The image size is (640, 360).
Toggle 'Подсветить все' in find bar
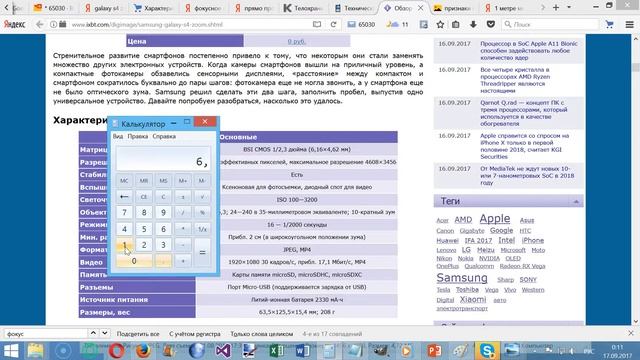[x=138, y=334]
